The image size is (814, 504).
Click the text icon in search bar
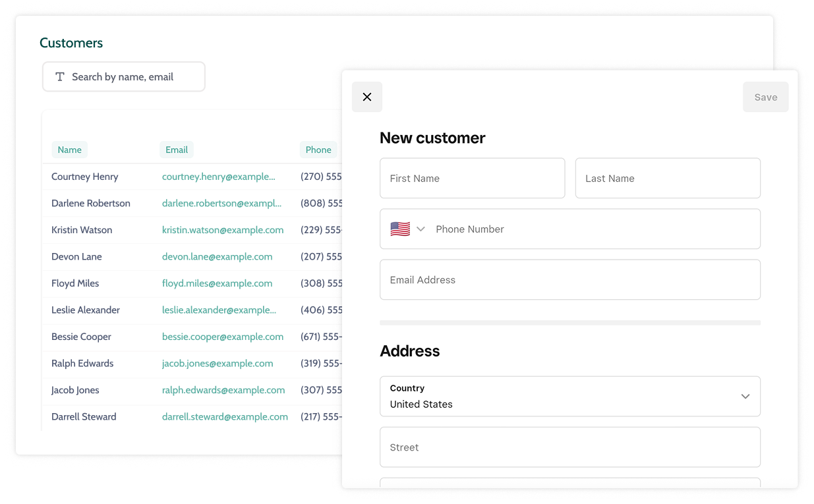60,77
